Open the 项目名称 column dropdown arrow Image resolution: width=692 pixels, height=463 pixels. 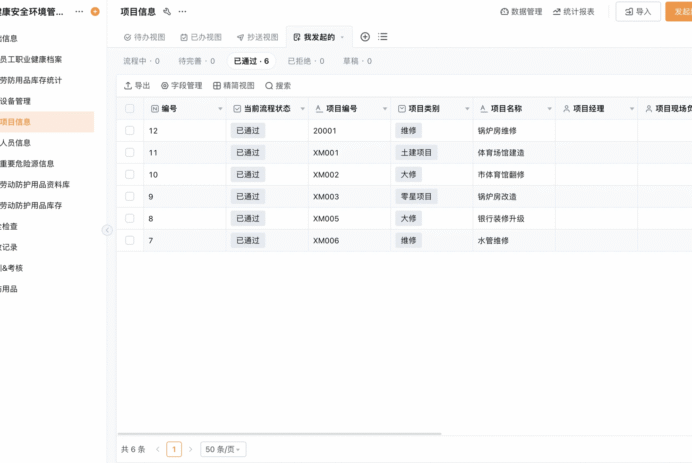[549, 109]
